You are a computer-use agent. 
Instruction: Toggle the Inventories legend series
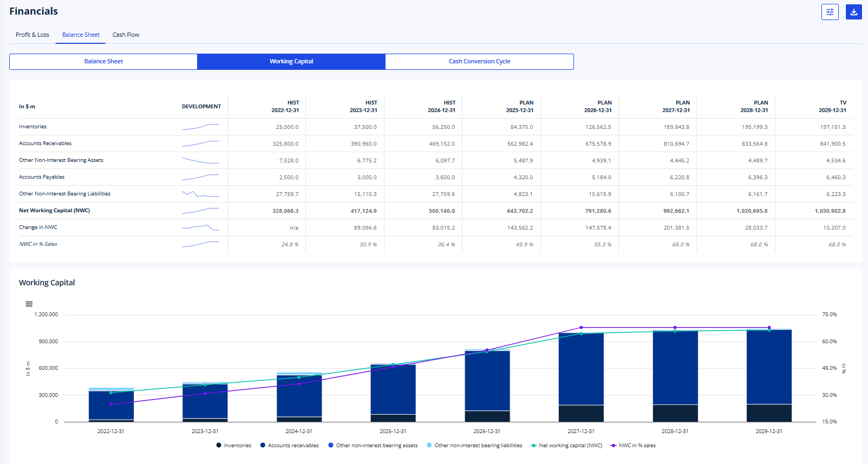click(x=234, y=446)
